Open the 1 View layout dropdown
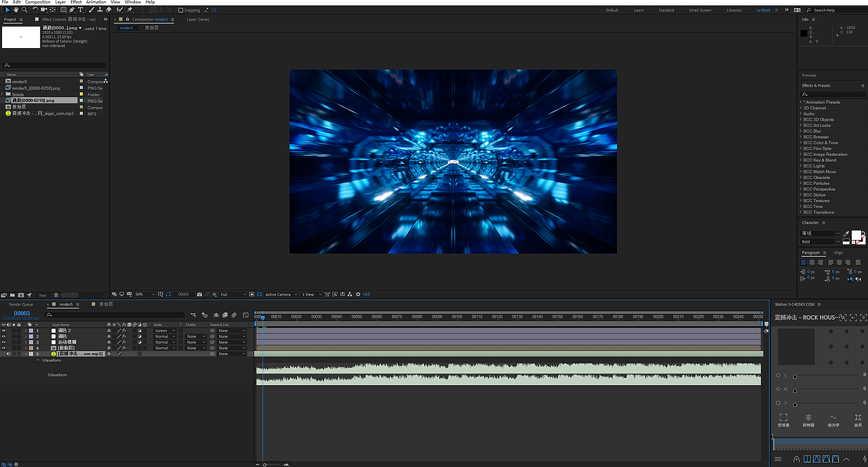 [x=311, y=295]
